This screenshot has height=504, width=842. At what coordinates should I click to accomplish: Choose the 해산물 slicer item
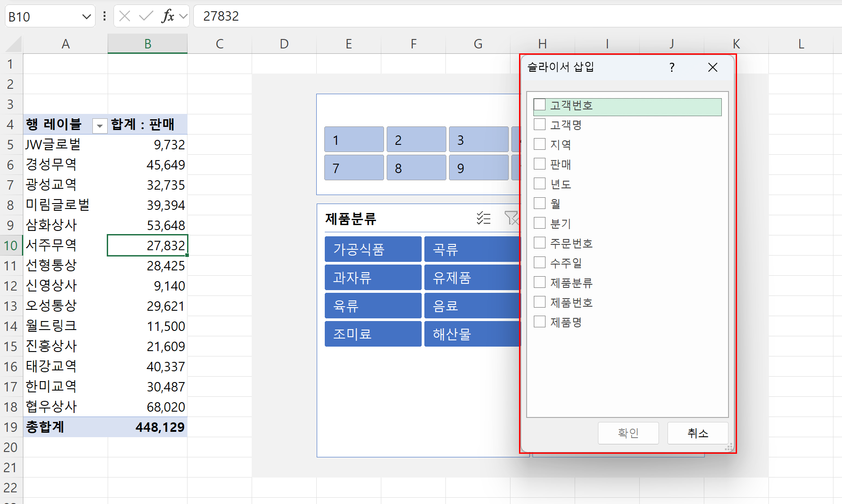pyautogui.click(x=472, y=334)
